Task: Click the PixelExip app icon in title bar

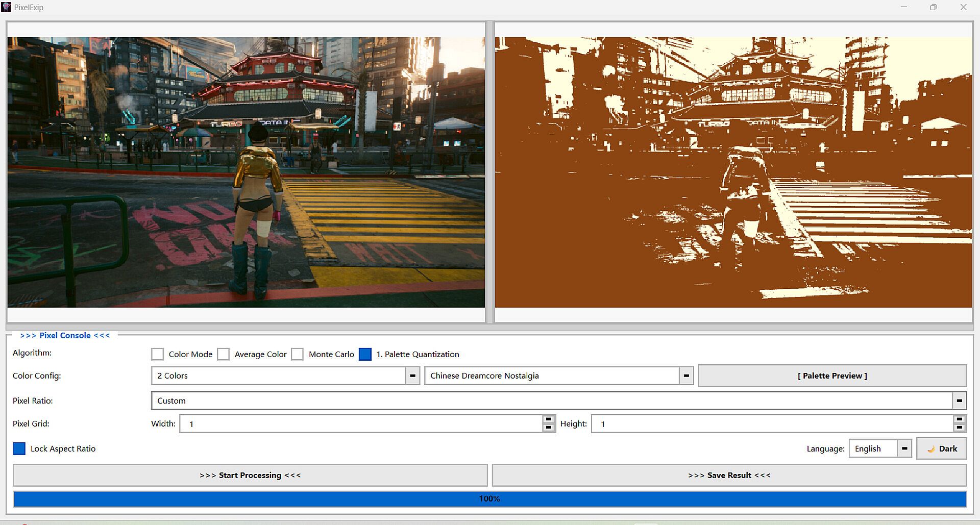Action: pos(7,7)
